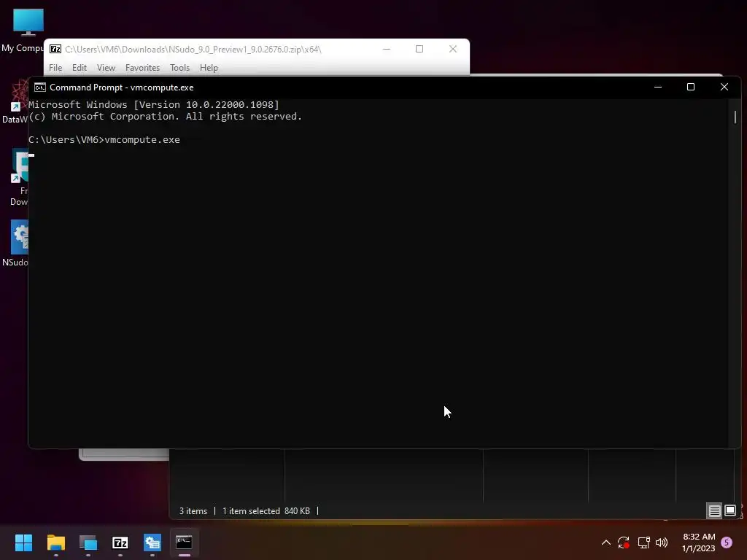Switch to details view in file window
The width and height of the screenshot is (747, 560).
[x=714, y=511]
